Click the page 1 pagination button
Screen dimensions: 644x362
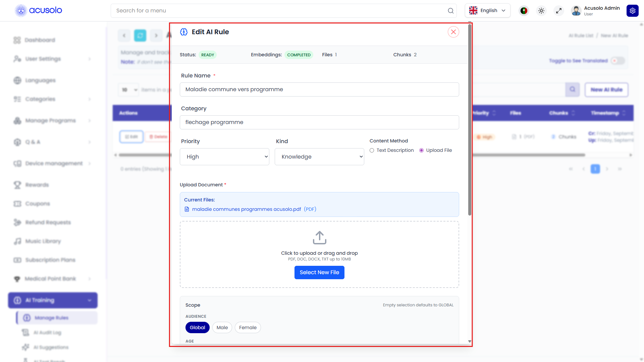[595, 169]
